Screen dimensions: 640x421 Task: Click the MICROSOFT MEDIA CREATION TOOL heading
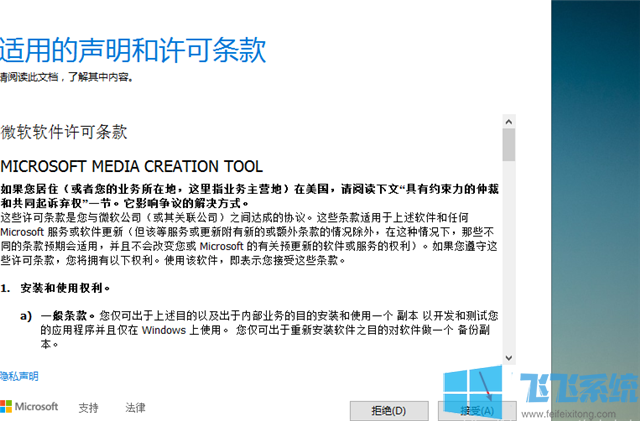[131, 166]
